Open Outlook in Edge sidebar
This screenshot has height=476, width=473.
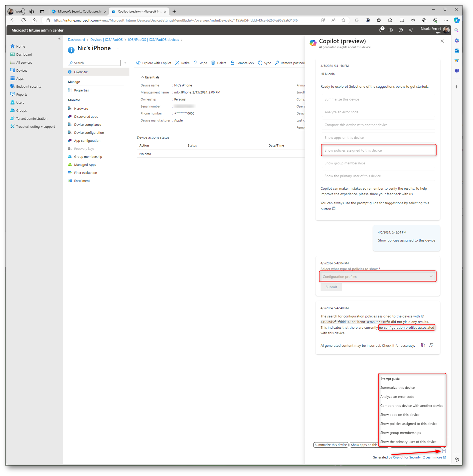click(456, 51)
